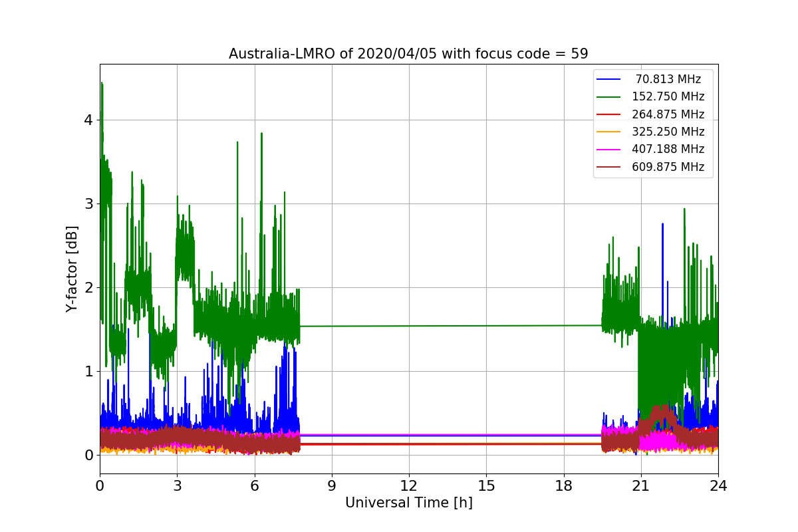798x532 pixels.
Task: Click the brown line sample in legend
Action: pos(609,167)
